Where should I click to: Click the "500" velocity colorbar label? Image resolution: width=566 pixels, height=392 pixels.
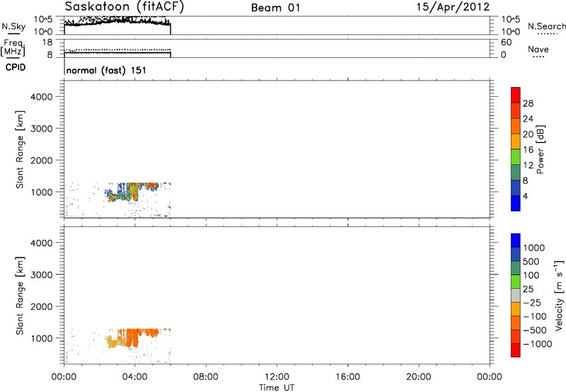531,262
